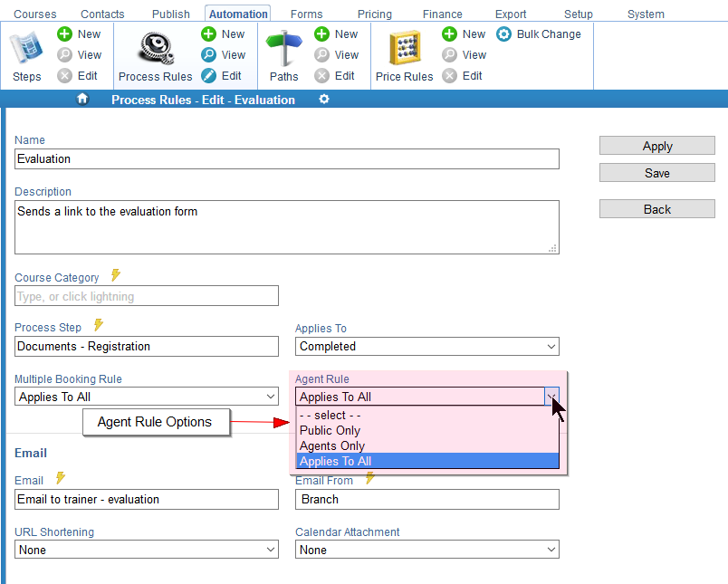The width and height of the screenshot is (728, 584).
Task: Click the Apply button
Action: (x=657, y=146)
